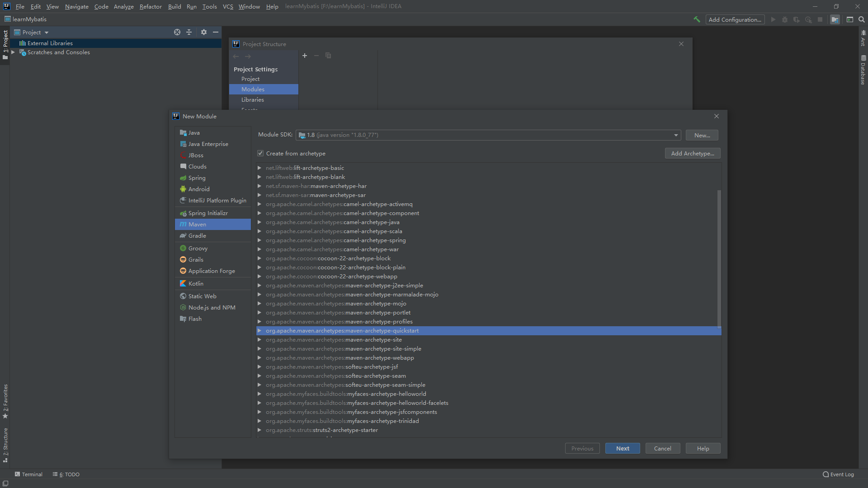Click archetype list vertical scrollbar

[x=719, y=259]
